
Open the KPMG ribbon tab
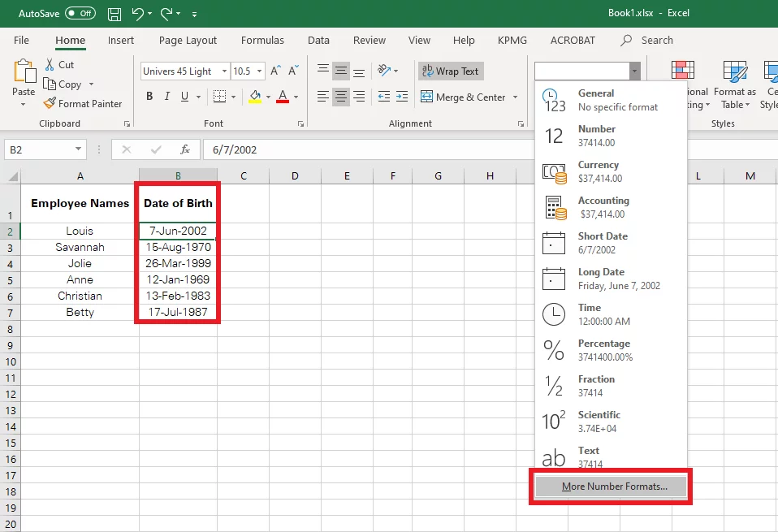512,40
